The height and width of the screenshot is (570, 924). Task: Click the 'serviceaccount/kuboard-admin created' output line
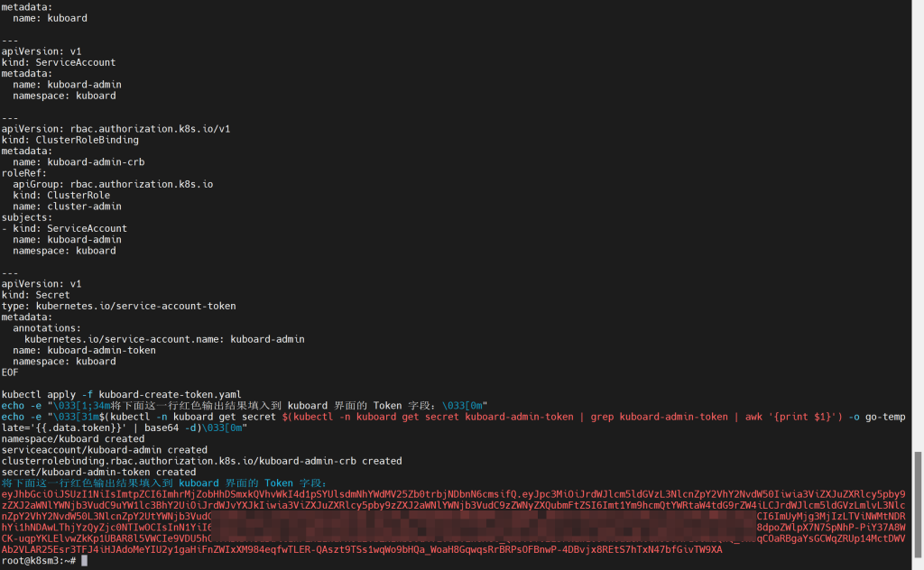(104, 450)
